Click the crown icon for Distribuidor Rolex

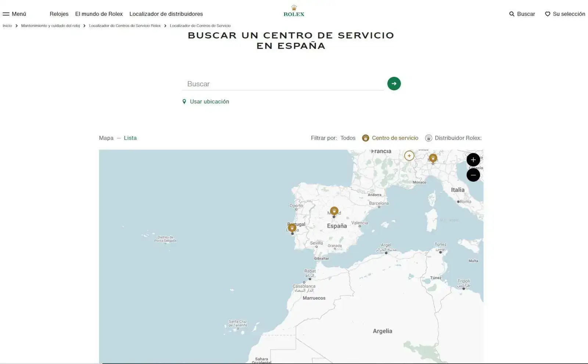tap(429, 138)
